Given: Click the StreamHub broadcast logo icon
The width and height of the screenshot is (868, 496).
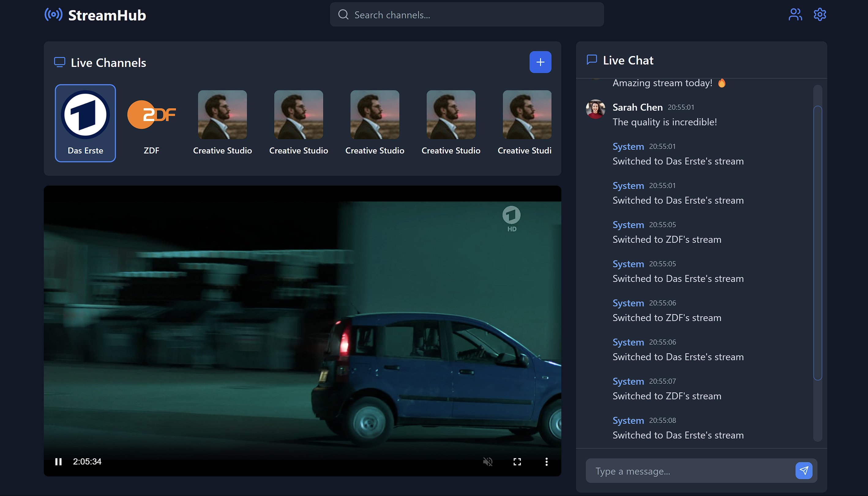Looking at the screenshot, I should click(x=54, y=14).
